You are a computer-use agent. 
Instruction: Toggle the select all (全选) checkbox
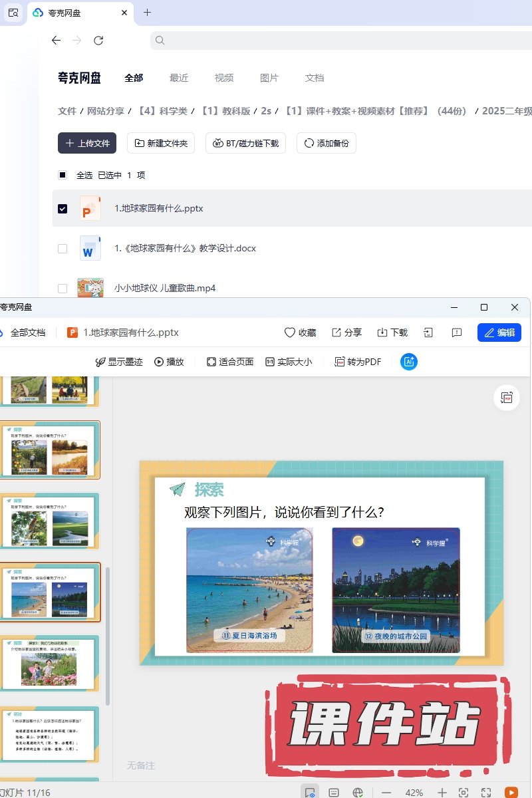click(63, 176)
